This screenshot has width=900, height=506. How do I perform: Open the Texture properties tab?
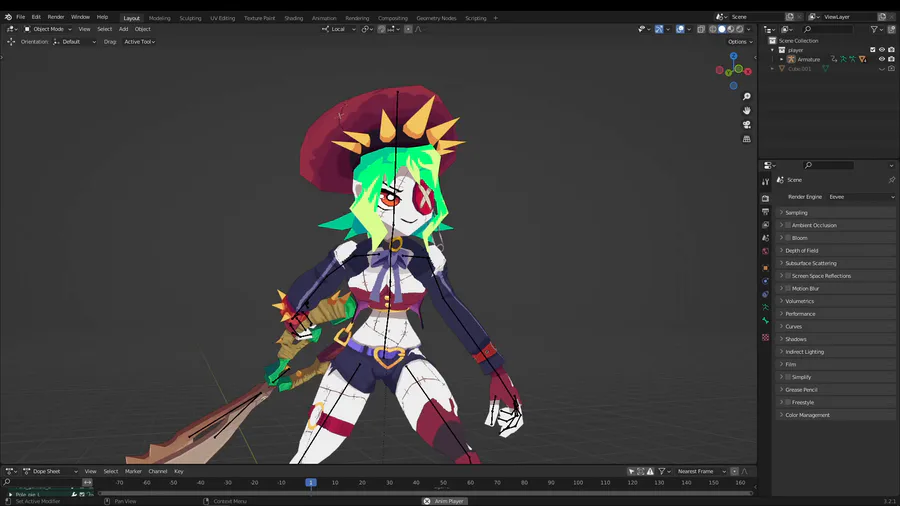point(765,337)
